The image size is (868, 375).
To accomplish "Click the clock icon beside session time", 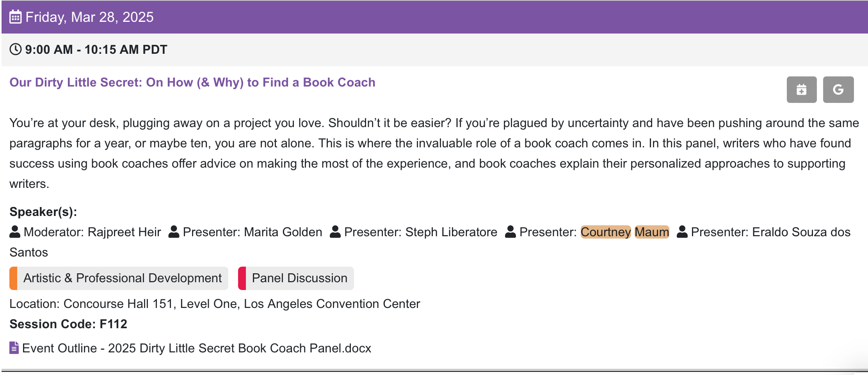I will 15,50.
